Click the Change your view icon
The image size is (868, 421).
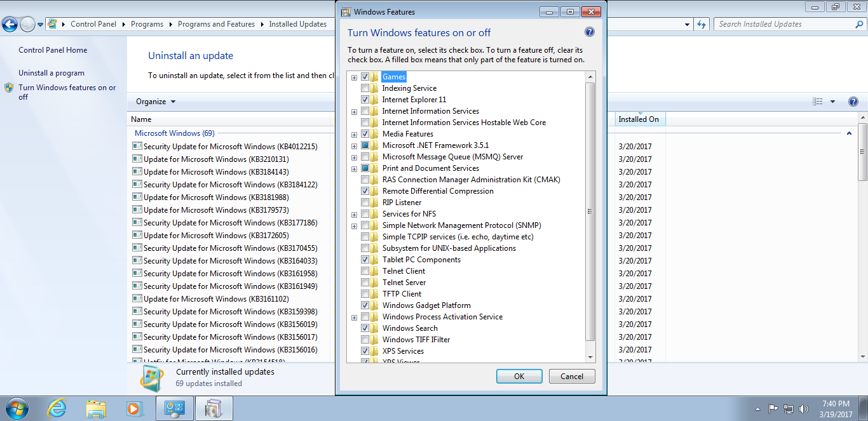click(x=818, y=102)
